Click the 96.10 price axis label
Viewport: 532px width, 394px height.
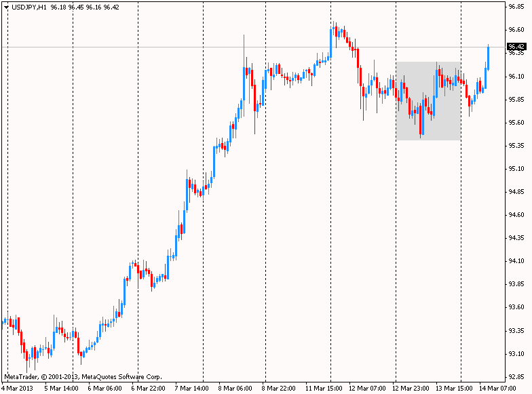(516, 76)
